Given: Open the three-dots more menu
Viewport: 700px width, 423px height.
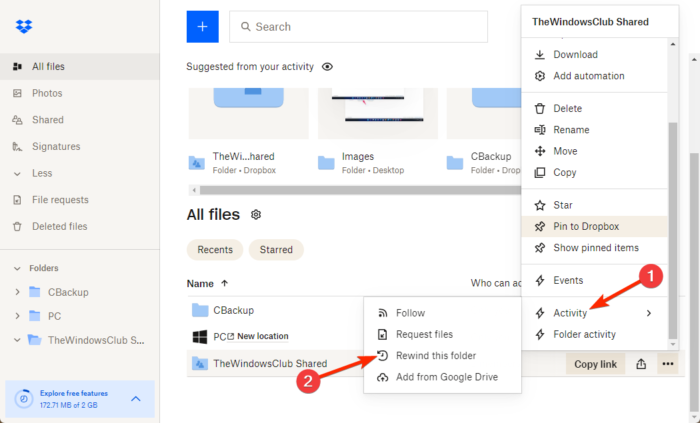Looking at the screenshot, I should [x=667, y=364].
